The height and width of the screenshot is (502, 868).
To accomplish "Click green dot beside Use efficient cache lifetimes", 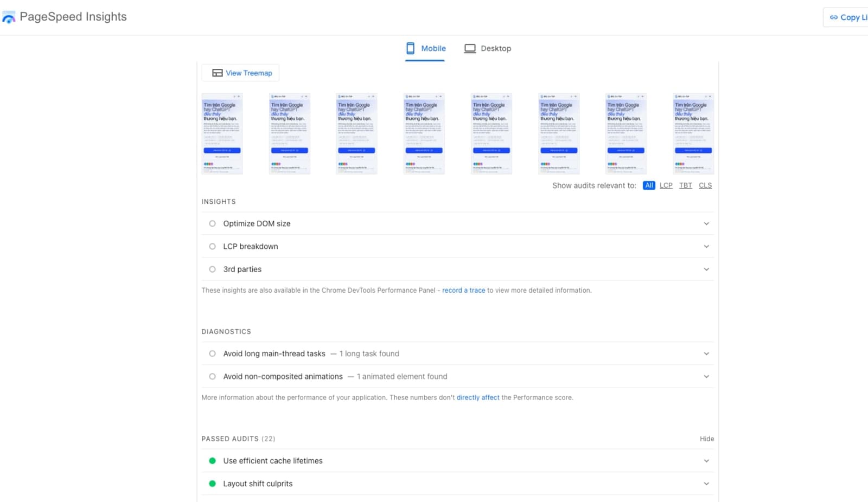I will [212, 461].
